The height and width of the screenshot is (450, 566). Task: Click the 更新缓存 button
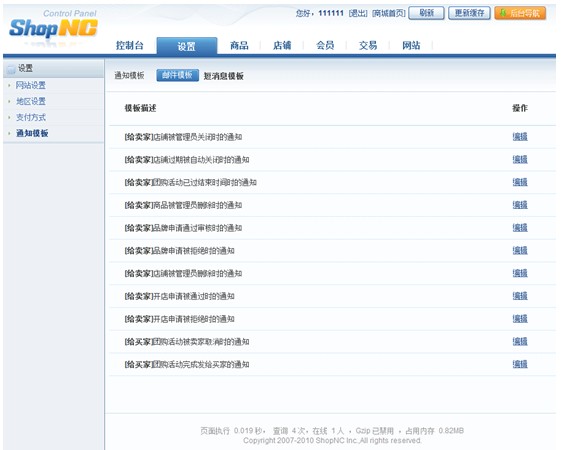[x=469, y=13]
